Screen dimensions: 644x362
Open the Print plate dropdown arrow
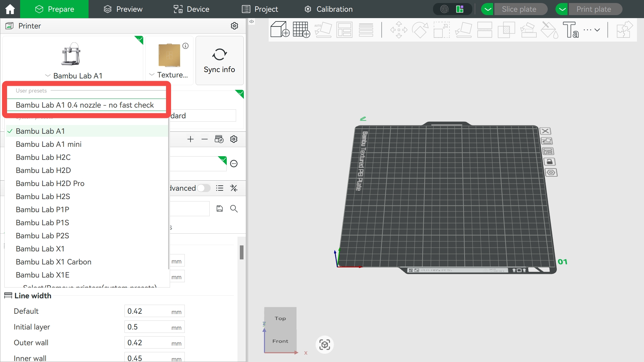562,9
